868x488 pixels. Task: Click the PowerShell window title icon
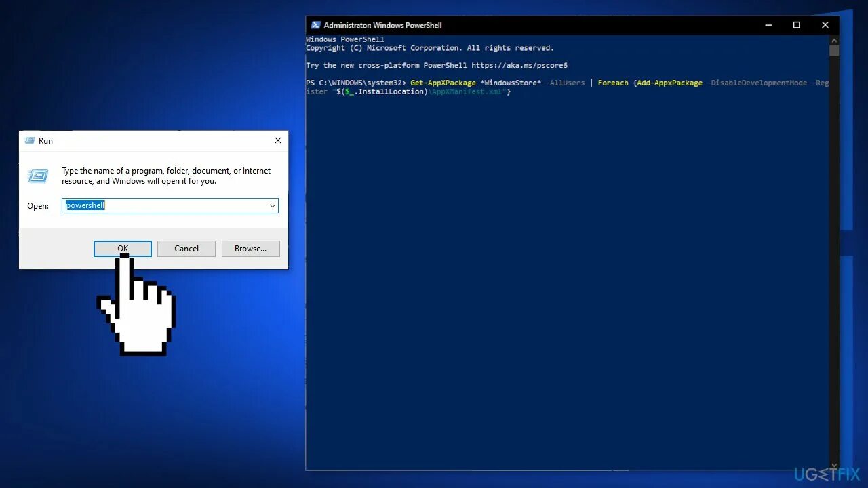pyautogui.click(x=316, y=25)
